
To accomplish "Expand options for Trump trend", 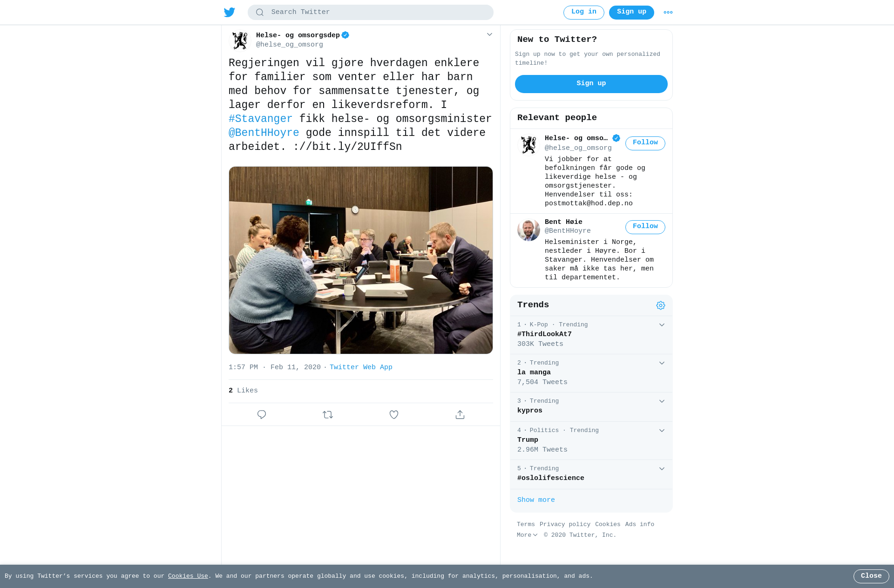I will (x=662, y=431).
